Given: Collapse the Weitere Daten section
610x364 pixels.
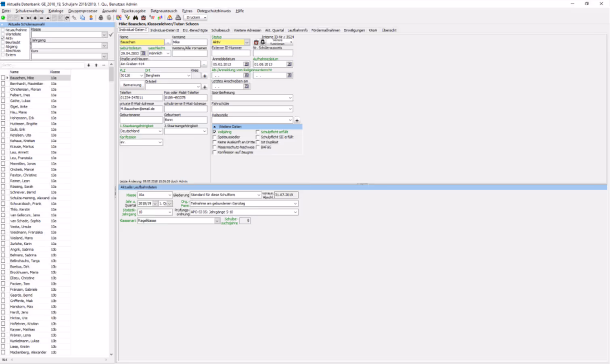Looking at the screenshot, I should (215, 127).
